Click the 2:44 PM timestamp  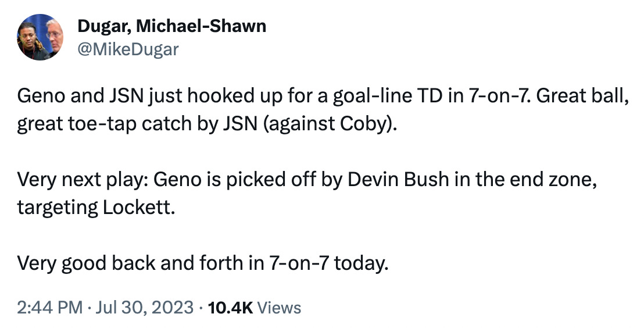point(50,308)
